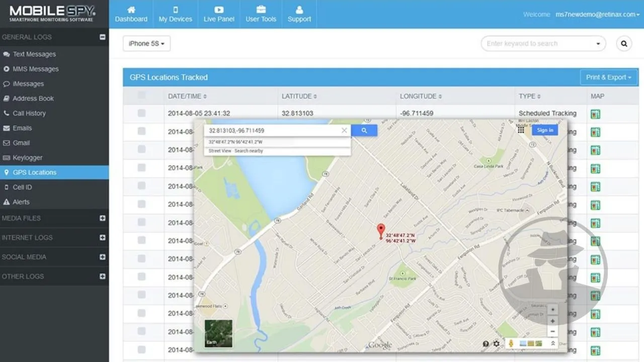The width and height of the screenshot is (644, 362).
Task: Zoom out on the map
Action: (552, 331)
